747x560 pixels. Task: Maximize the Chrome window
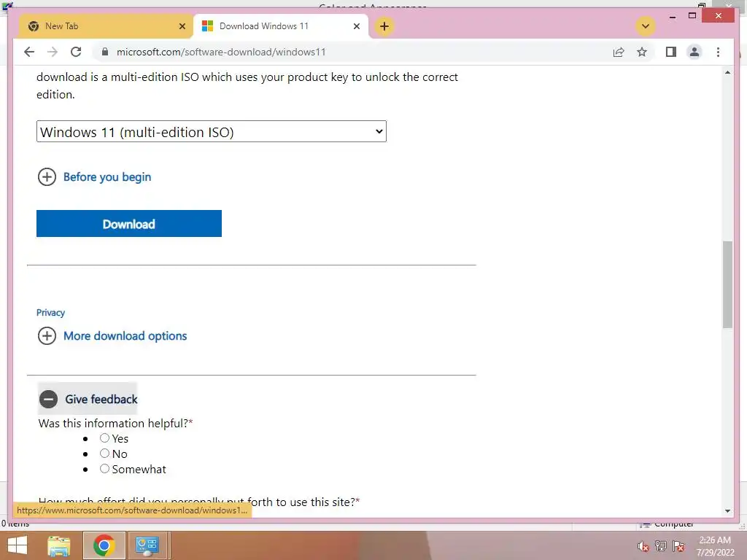coord(692,16)
